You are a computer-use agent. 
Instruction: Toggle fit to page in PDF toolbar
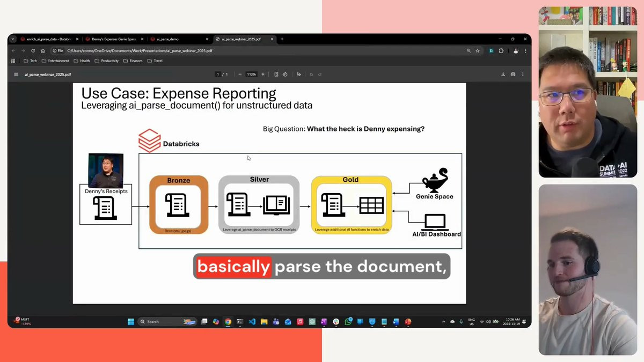pyautogui.click(x=276, y=75)
